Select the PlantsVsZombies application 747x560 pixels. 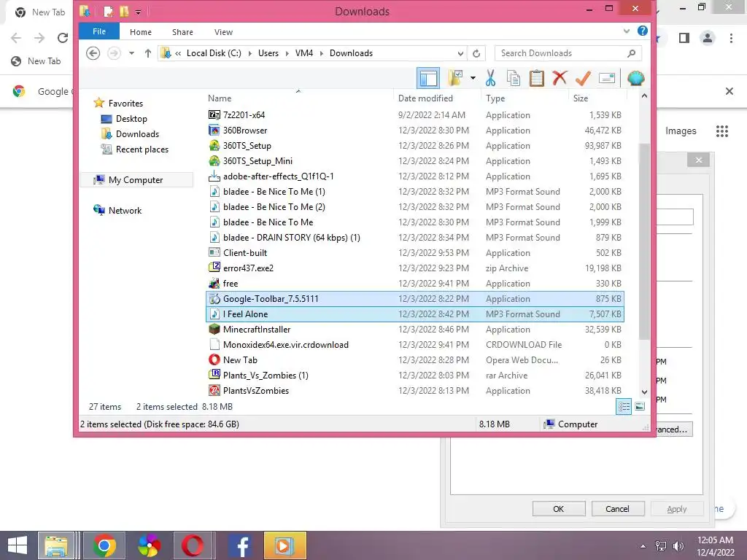414,391
